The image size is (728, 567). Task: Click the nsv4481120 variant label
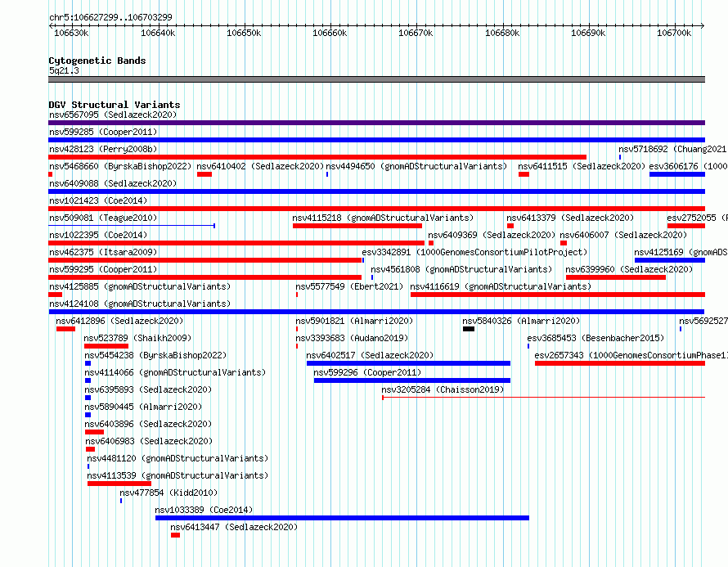click(x=178, y=458)
